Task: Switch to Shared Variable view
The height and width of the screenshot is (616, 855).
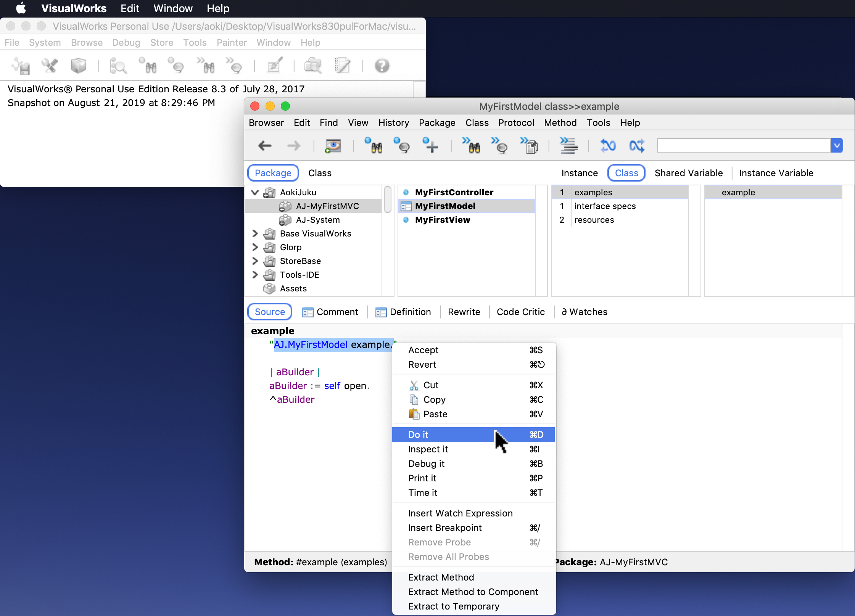Action: (689, 173)
